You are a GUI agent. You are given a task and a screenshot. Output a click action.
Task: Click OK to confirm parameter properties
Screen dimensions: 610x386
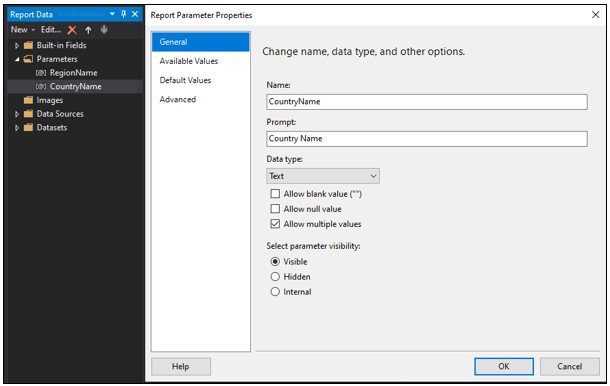(x=504, y=367)
